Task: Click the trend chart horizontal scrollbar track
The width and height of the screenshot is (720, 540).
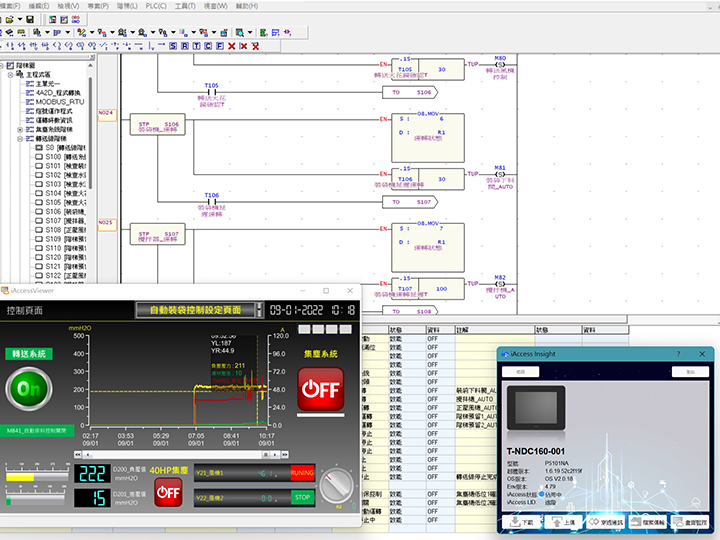Action: click(x=176, y=455)
